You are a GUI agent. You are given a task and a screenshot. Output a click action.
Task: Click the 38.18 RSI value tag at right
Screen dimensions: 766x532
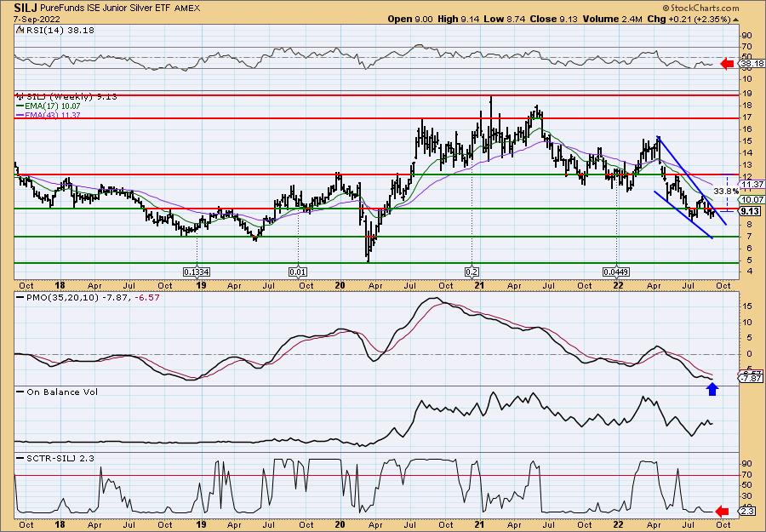[752, 64]
